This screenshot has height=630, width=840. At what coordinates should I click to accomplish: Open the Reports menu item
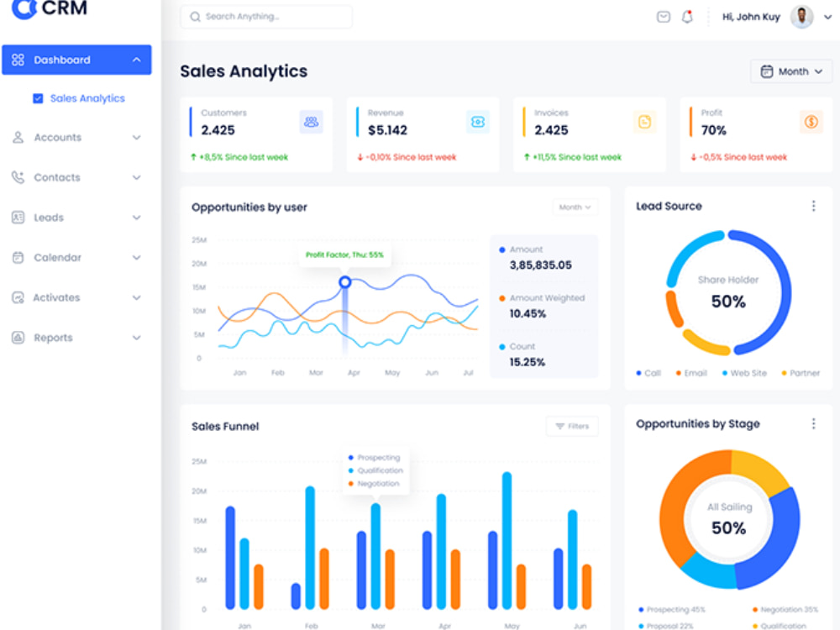pos(76,338)
